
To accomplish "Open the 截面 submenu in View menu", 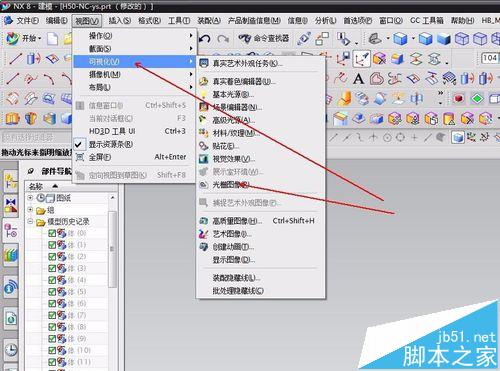I will pos(133,48).
